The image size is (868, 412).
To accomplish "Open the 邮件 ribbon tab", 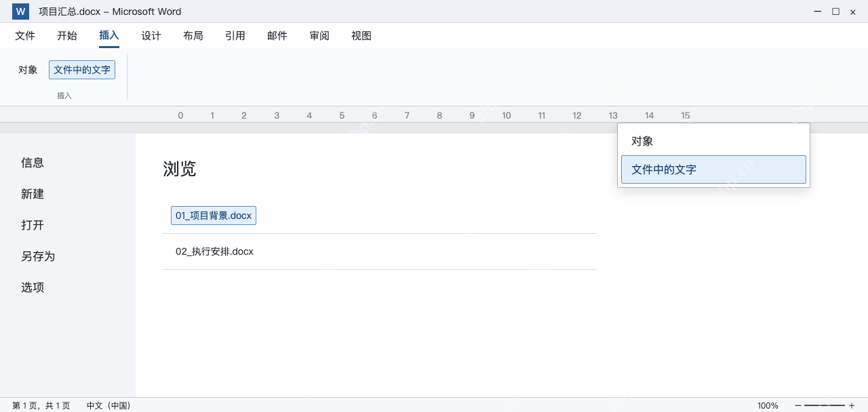I will click(x=277, y=36).
